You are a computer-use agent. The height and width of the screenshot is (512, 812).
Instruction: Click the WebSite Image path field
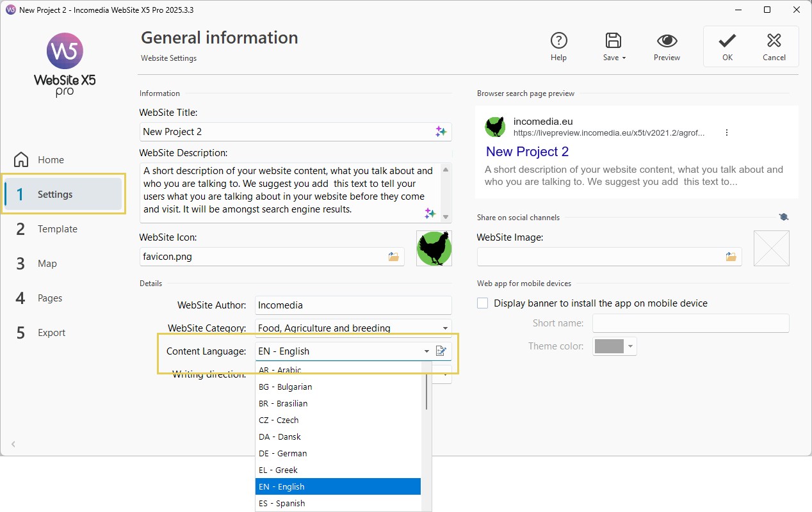(609, 257)
